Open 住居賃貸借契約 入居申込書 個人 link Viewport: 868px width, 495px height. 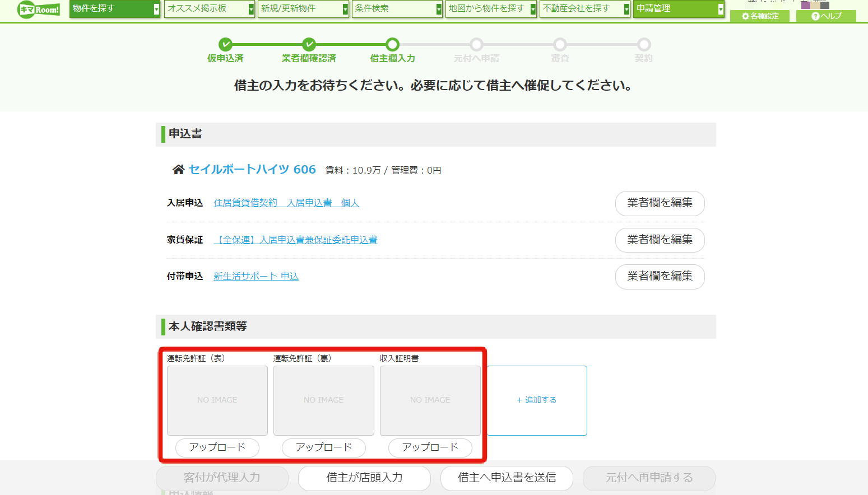(286, 203)
